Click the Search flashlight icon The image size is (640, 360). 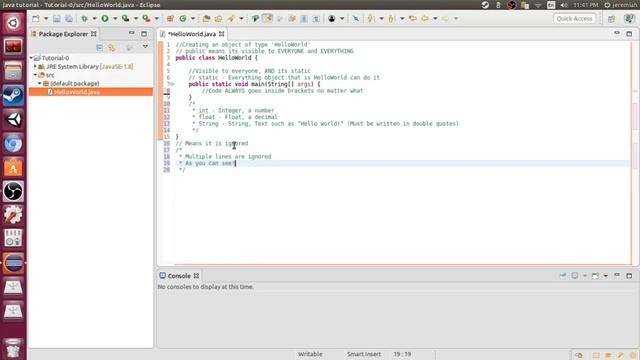231,18
